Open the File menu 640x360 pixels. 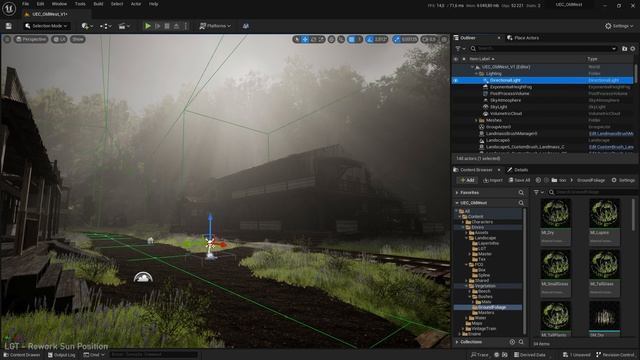pos(25,4)
